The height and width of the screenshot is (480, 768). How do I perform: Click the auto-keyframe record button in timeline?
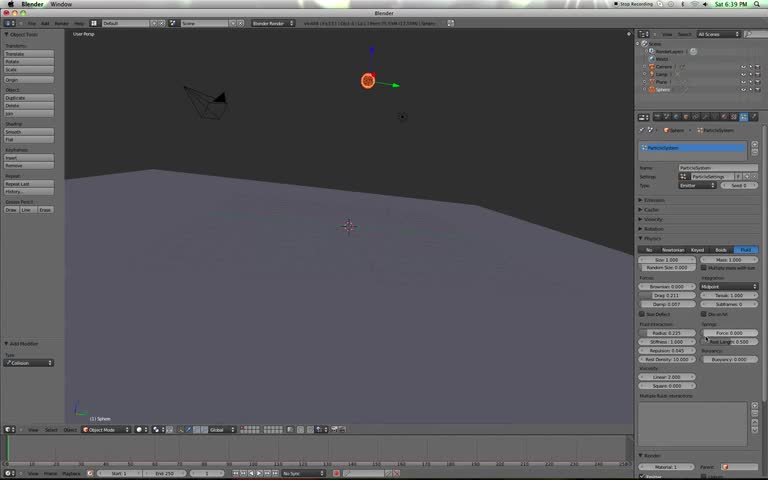pyautogui.click(x=336, y=473)
